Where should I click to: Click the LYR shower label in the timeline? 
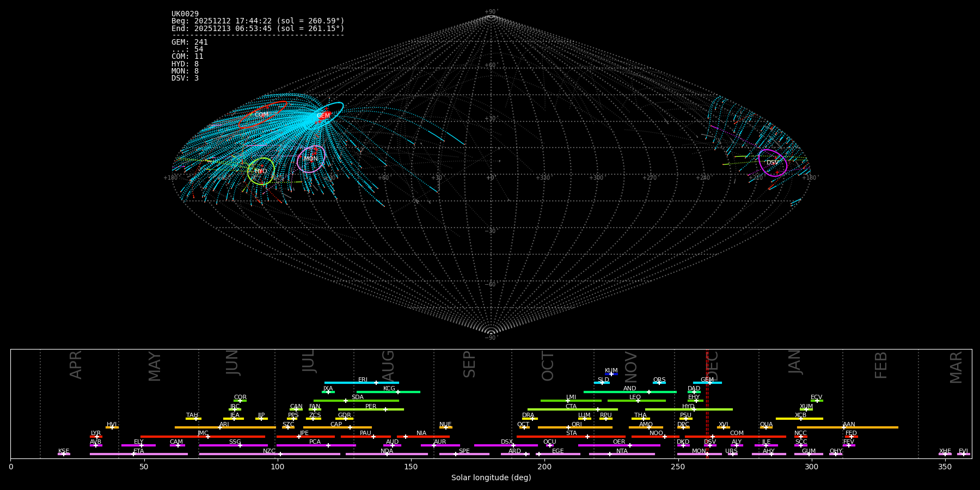coord(96,433)
